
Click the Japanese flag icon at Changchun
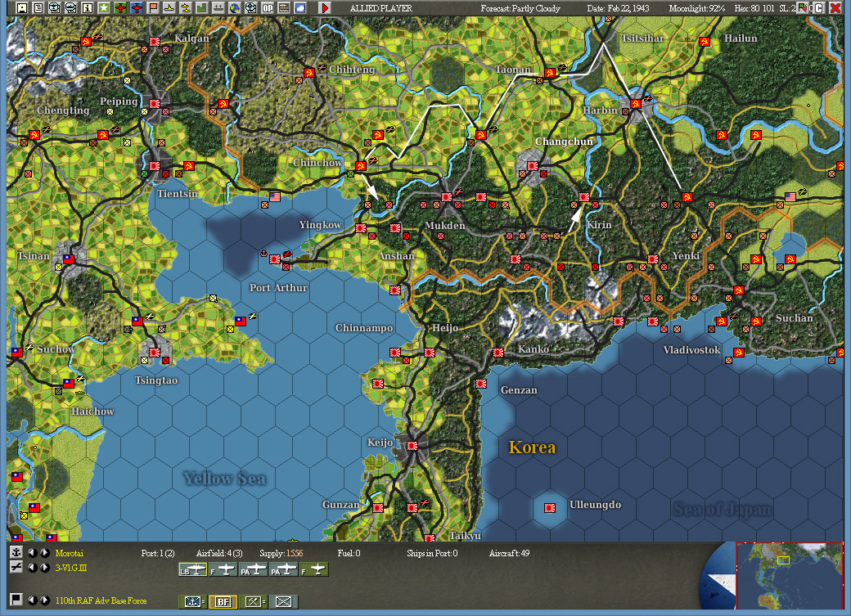pos(533,166)
